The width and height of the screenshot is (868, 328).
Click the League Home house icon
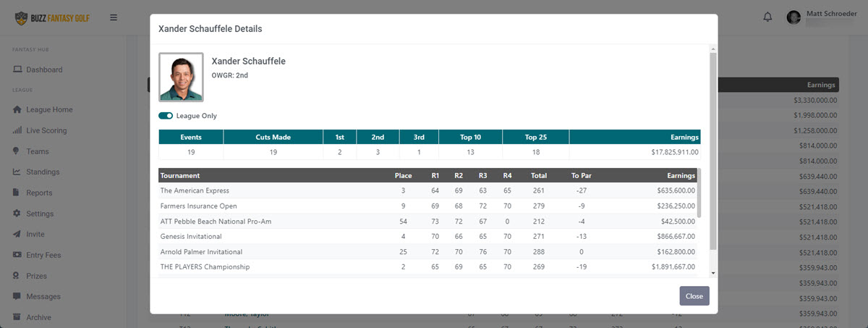[x=17, y=110]
